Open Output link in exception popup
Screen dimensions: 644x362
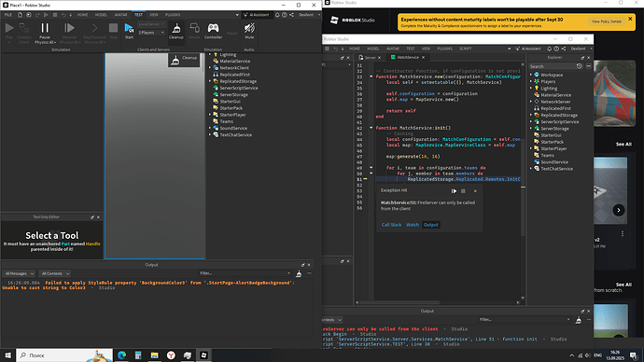point(431,225)
